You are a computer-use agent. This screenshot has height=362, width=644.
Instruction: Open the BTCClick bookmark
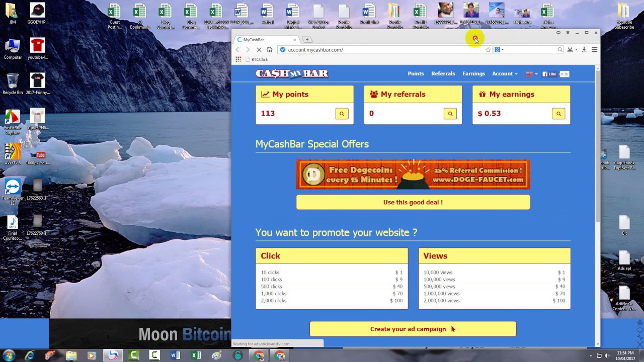click(x=256, y=59)
